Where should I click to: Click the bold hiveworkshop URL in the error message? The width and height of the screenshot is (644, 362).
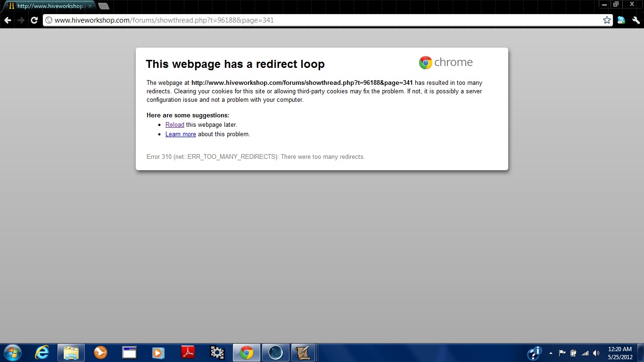[x=302, y=83]
